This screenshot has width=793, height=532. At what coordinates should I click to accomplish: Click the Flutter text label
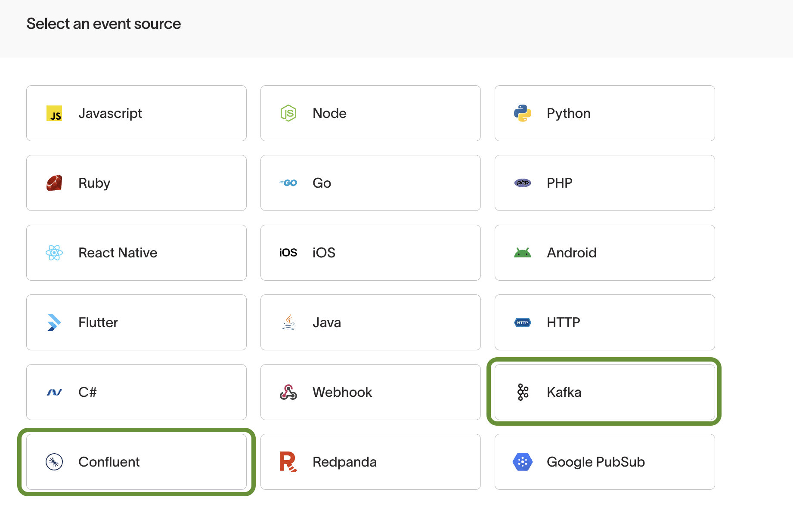(98, 322)
